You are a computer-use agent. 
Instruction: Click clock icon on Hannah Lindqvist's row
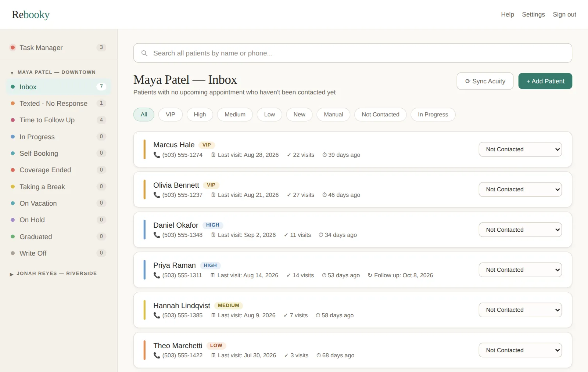(318, 315)
